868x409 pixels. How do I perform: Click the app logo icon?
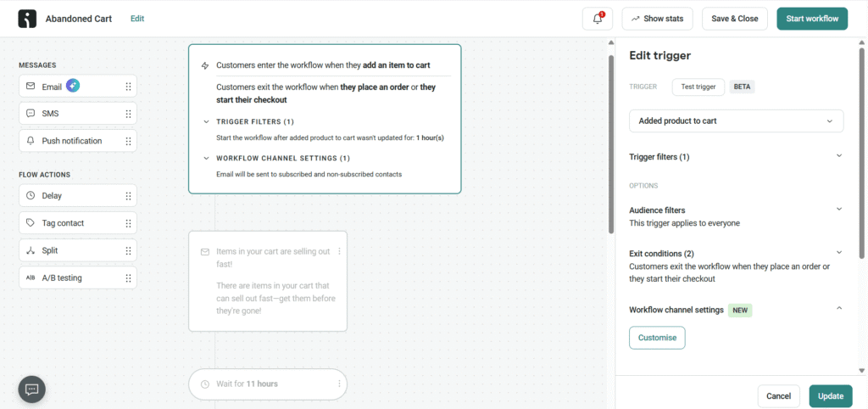[27, 19]
